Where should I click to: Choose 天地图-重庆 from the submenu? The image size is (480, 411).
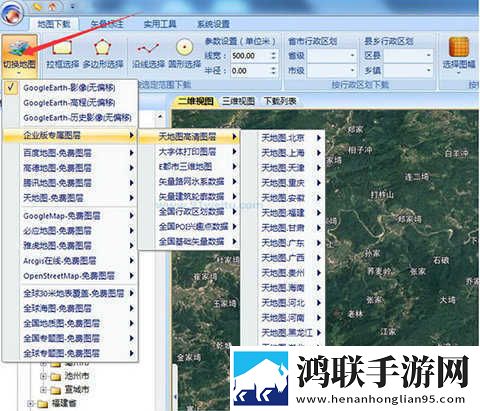pyautogui.click(x=283, y=182)
